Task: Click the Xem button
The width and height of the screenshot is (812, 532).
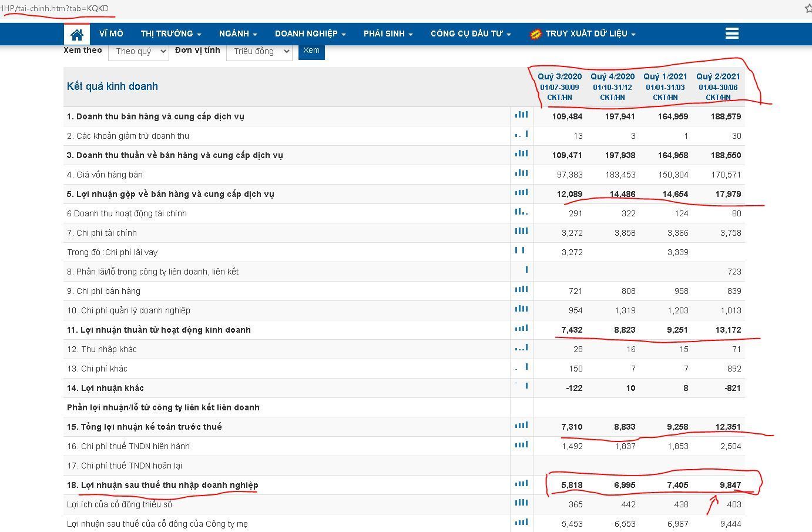Action: (311, 51)
